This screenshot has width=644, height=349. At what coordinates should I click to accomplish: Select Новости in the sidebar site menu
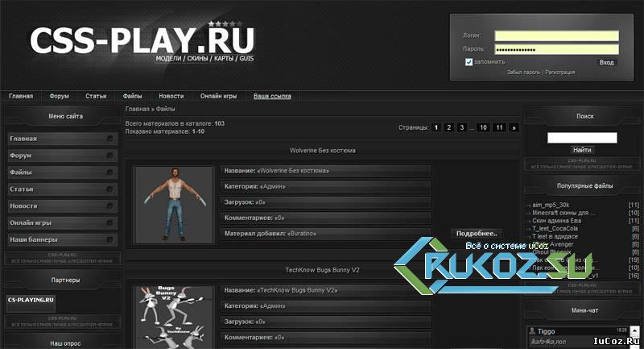click(x=62, y=206)
